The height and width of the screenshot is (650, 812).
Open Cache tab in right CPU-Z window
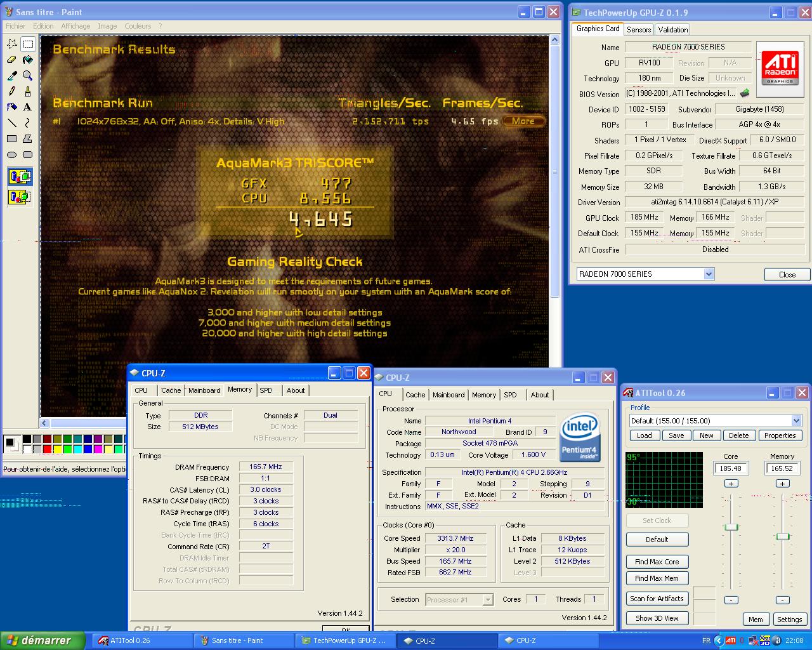(x=416, y=395)
